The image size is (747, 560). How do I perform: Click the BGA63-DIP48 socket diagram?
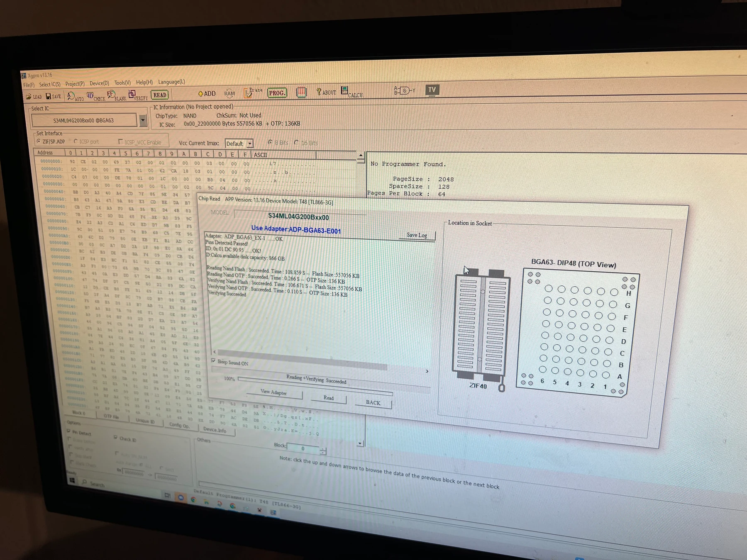point(577,333)
